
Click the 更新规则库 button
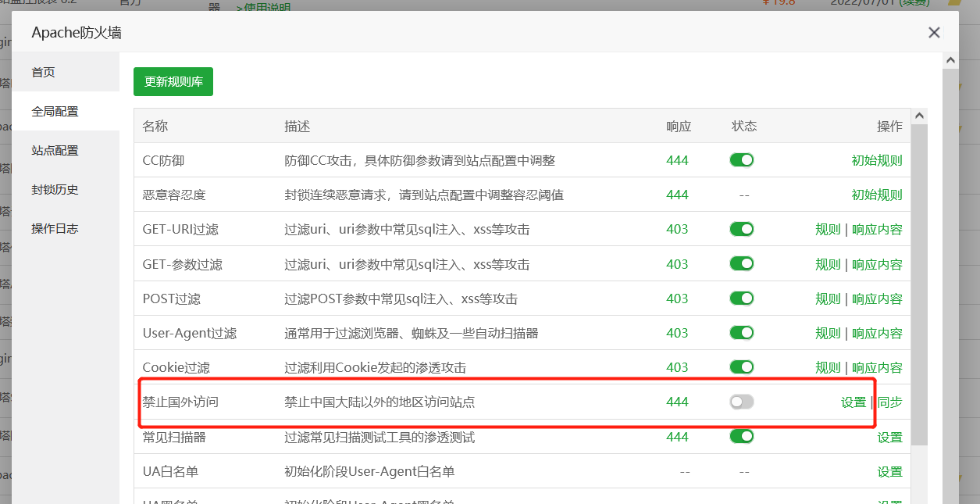173,81
